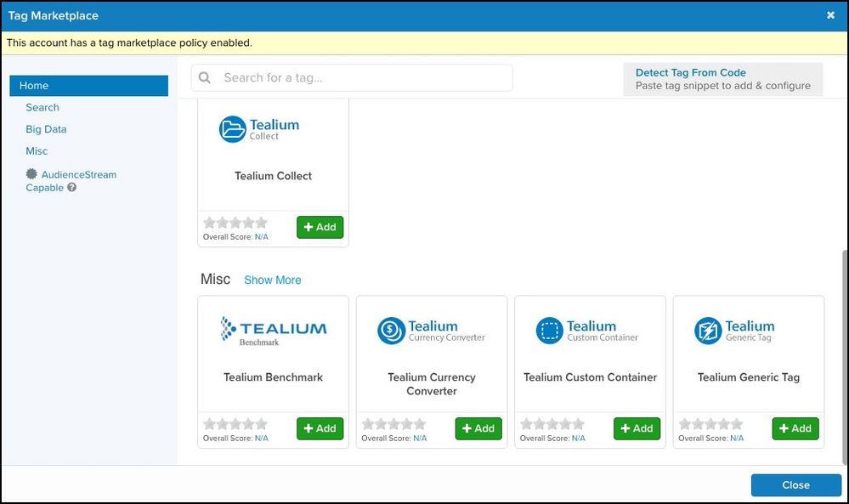Add the Tealium Currency Converter tag

coord(478,429)
